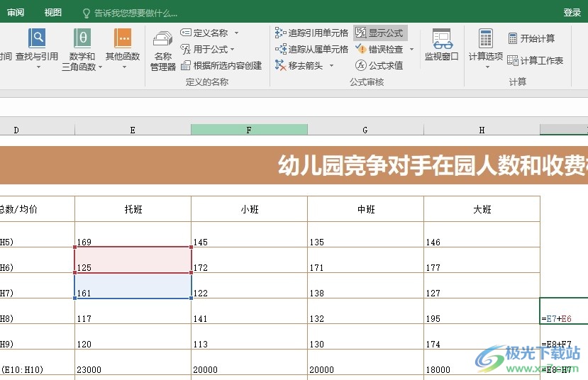Viewport: 588px width, 380px height.
Task: Select cell with value 195
Action: [x=482, y=311]
